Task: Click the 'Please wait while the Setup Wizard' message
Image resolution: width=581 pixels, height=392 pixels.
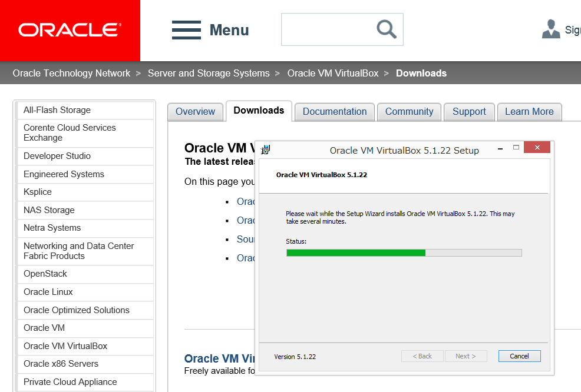Action: pos(400,218)
